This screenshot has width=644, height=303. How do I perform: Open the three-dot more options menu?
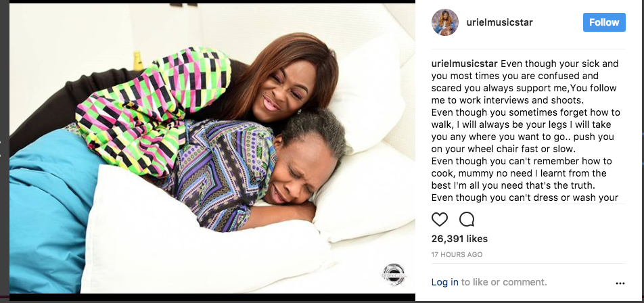pos(620,283)
